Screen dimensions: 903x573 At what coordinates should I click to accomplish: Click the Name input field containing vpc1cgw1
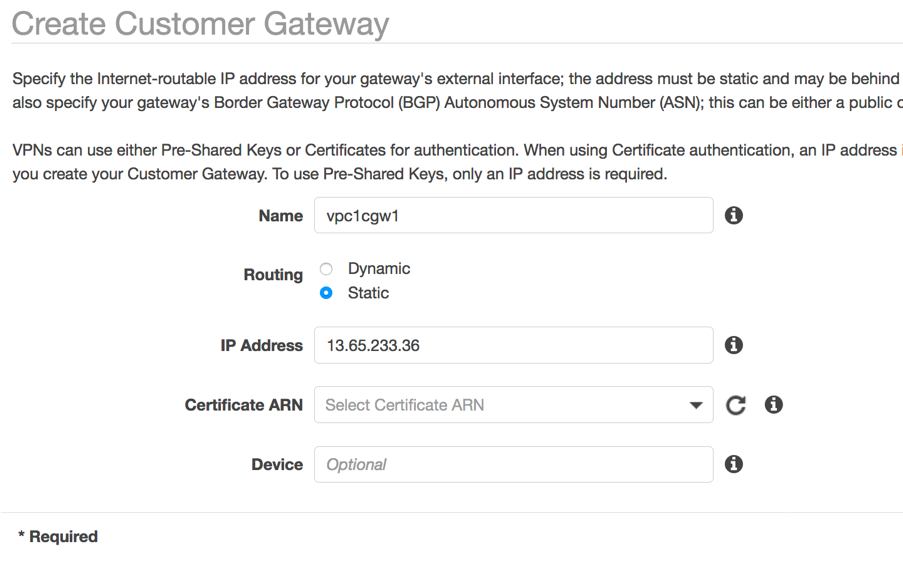(514, 215)
